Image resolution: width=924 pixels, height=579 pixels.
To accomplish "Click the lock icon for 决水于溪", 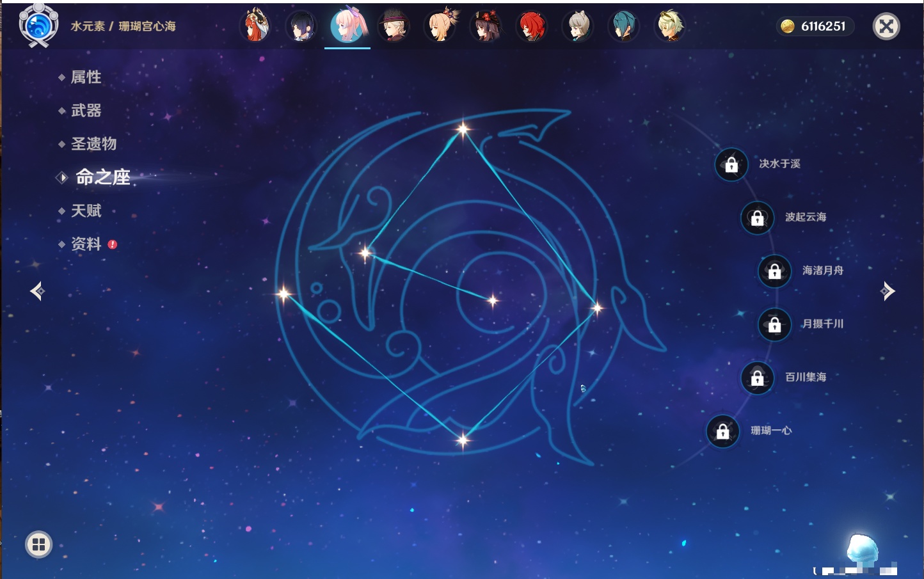I will (731, 164).
